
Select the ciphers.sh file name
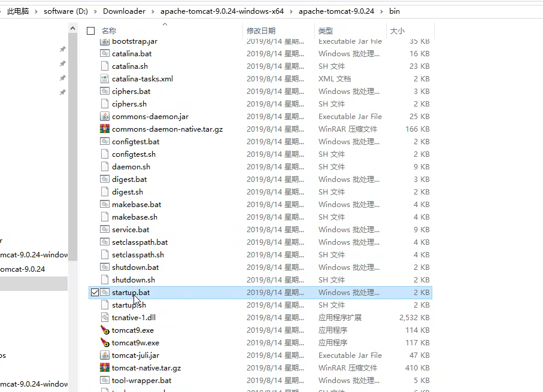point(129,104)
